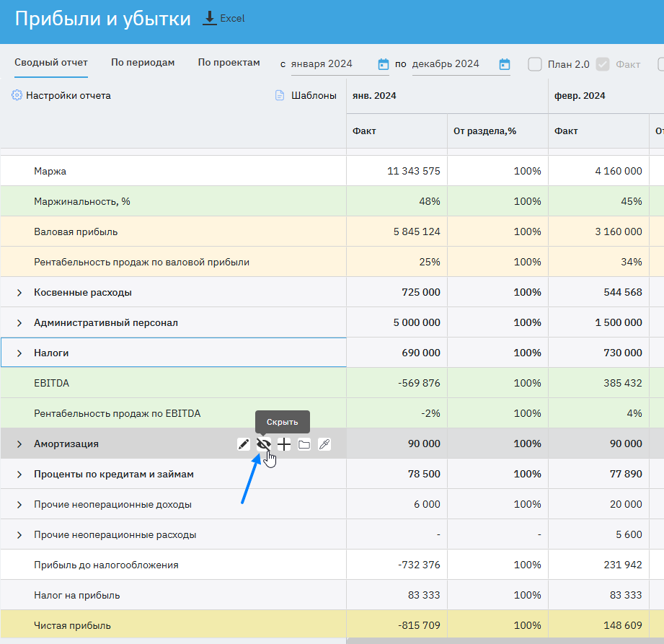
Task: Click the folder icon in Амортизация row
Action: coord(304,444)
